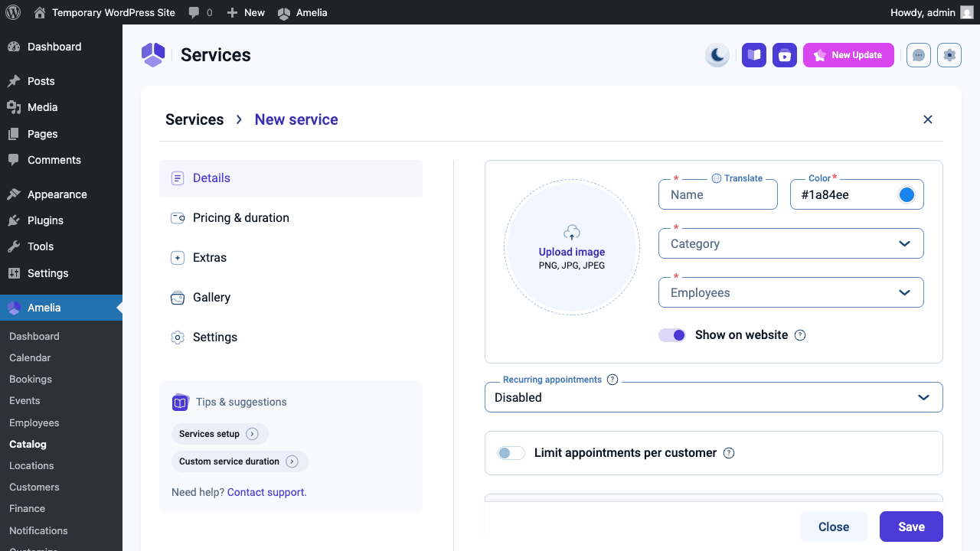
Task: Open the Custom service duration tip
Action: [x=240, y=461]
